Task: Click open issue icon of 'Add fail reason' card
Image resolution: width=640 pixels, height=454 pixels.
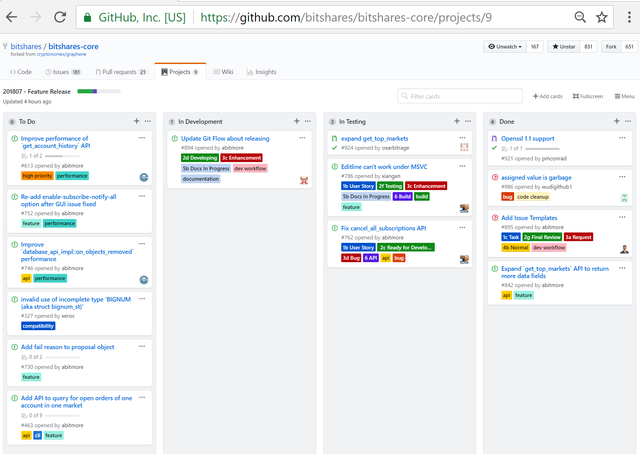Action: (14, 347)
